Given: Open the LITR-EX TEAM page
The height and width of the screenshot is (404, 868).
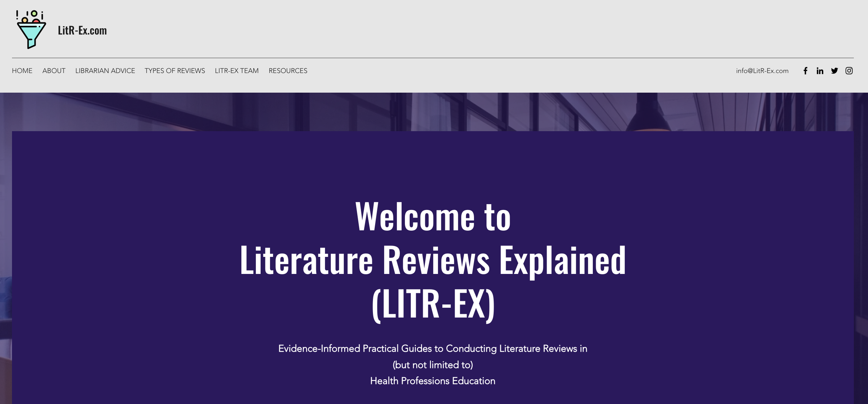Looking at the screenshot, I should point(237,71).
